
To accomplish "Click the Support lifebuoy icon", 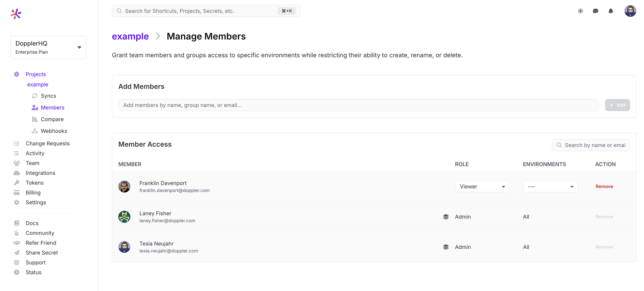I will 17,263.
